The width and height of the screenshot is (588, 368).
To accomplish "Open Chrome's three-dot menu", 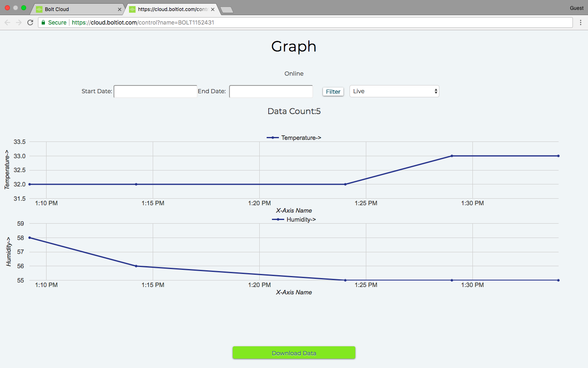I will coord(581,22).
